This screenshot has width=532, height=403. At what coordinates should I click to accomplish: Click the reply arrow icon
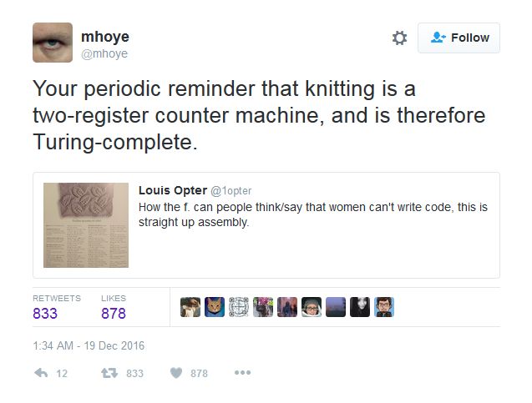pos(43,373)
